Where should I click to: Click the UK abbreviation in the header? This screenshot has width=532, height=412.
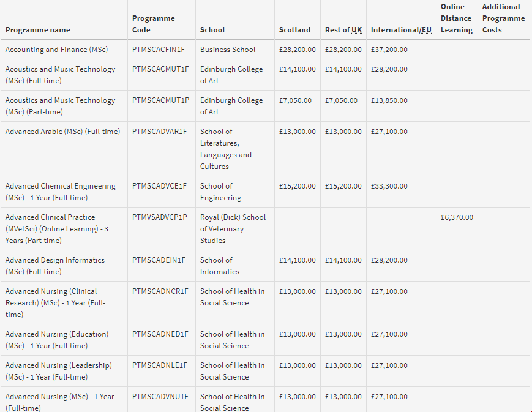pyautogui.click(x=355, y=30)
